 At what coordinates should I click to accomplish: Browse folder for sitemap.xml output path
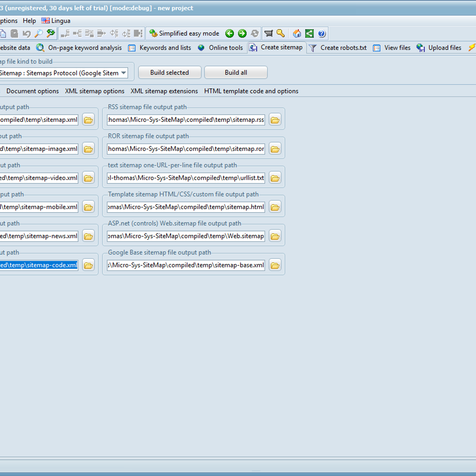tap(88, 120)
